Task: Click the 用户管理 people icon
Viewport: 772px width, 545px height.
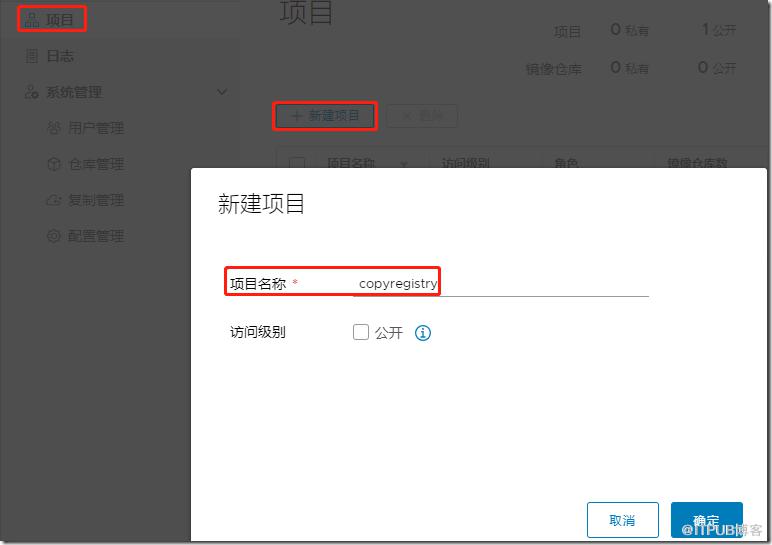Action: pos(54,128)
